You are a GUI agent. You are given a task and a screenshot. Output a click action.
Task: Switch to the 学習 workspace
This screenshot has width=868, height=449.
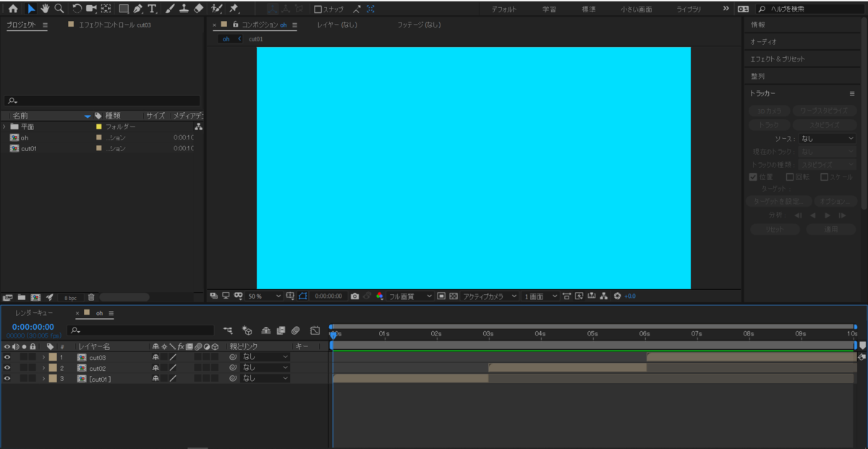point(550,9)
